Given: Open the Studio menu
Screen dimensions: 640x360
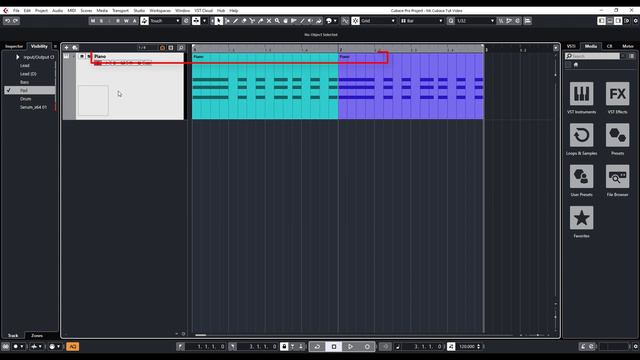Looking at the screenshot, I should (x=139, y=11).
